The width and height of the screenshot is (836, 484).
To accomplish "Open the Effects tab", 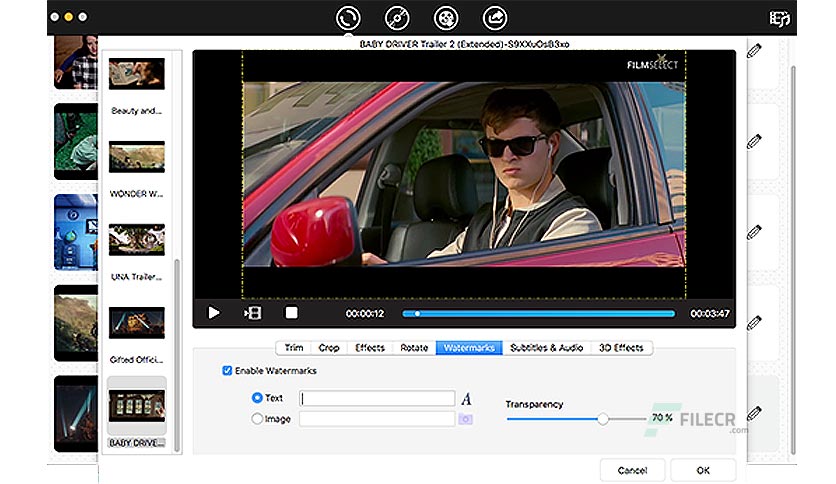I will tap(369, 348).
